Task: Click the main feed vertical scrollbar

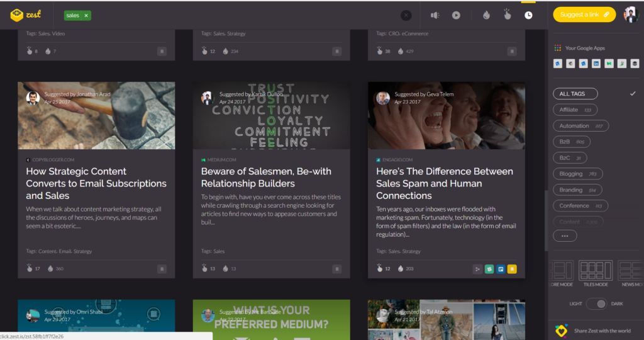Action: pyautogui.click(x=547, y=221)
